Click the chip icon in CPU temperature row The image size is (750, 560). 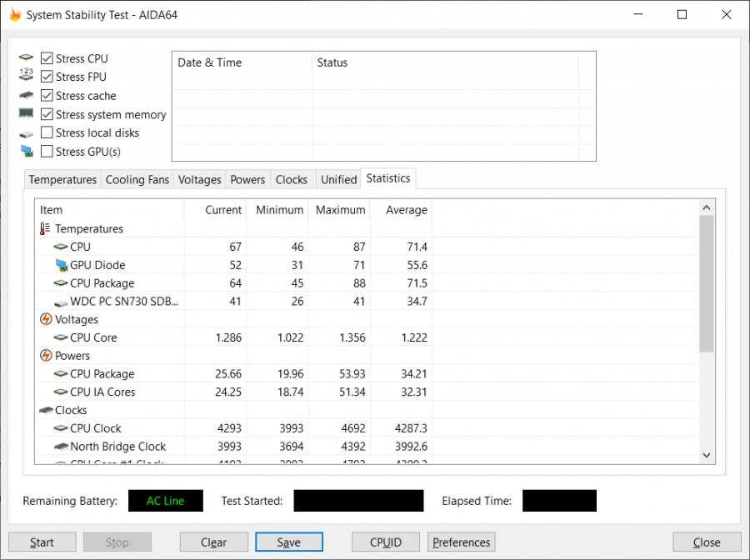tap(60, 247)
